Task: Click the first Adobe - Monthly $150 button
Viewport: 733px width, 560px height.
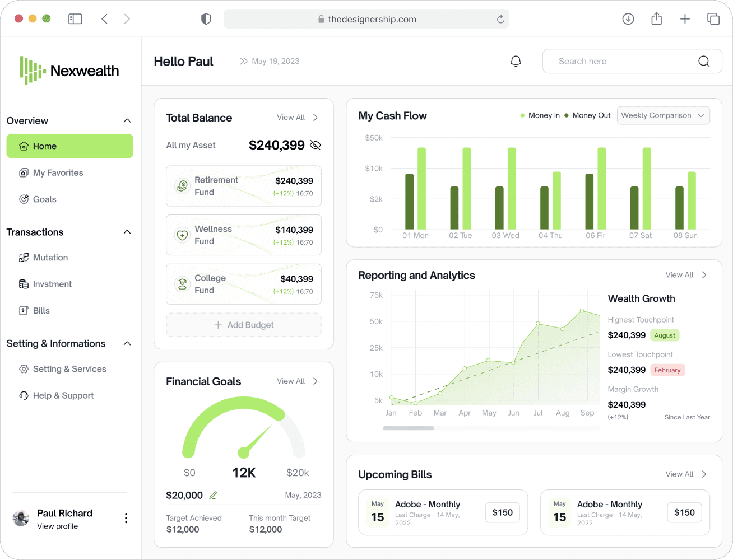Action: tap(503, 512)
